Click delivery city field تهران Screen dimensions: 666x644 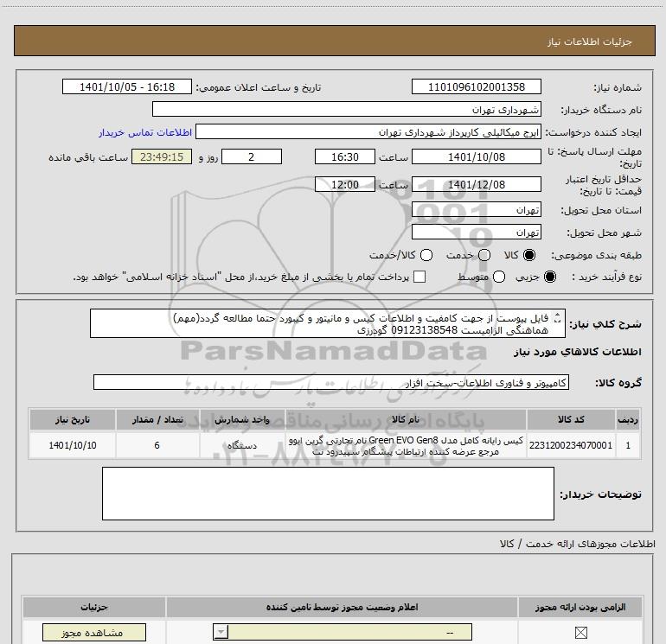(x=476, y=232)
